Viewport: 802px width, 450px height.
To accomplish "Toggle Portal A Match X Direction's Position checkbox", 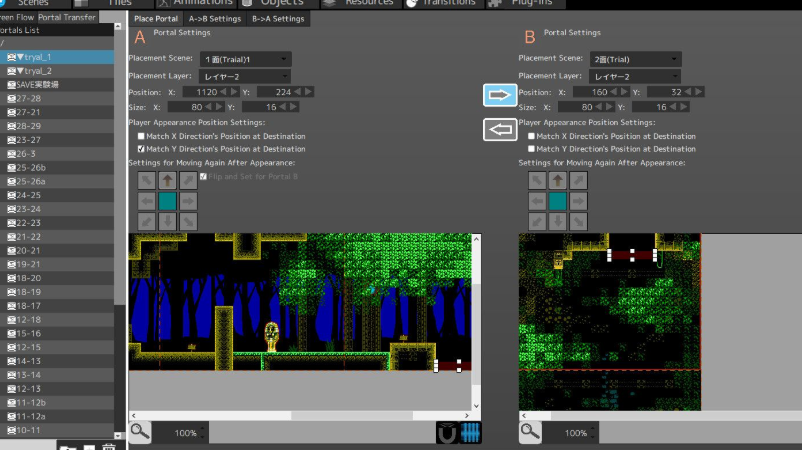I will [141, 136].
